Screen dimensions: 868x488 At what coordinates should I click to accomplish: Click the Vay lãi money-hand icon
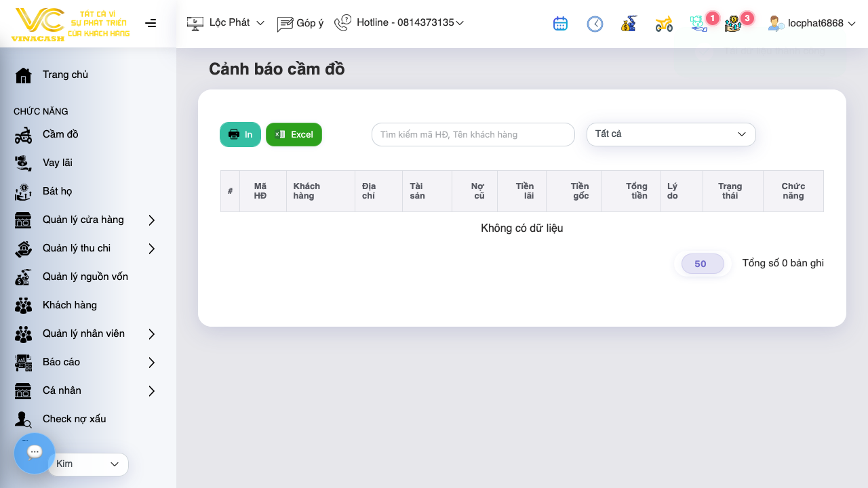click(x=24, y=163)
